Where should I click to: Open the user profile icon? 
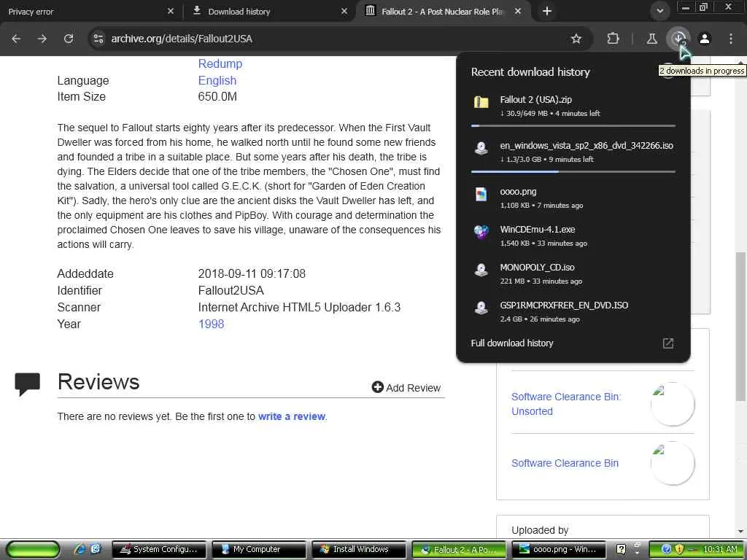[x=705, y=39]
